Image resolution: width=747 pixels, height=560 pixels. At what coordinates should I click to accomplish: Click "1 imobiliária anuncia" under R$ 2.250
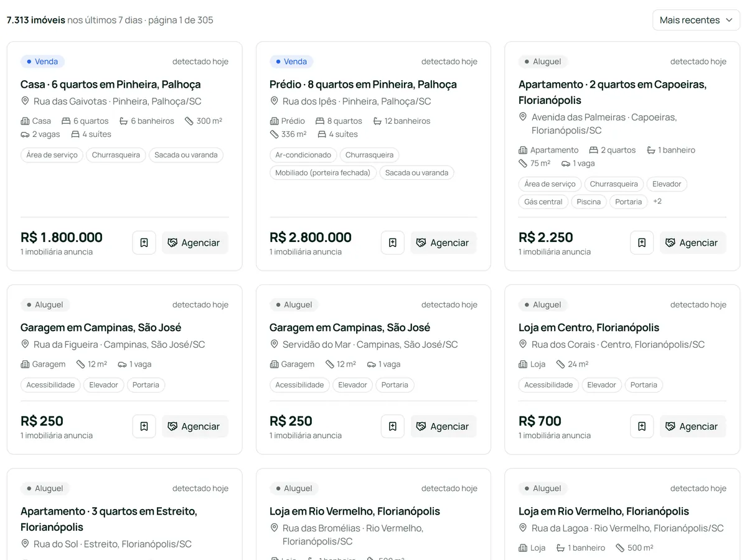[555, 252]
